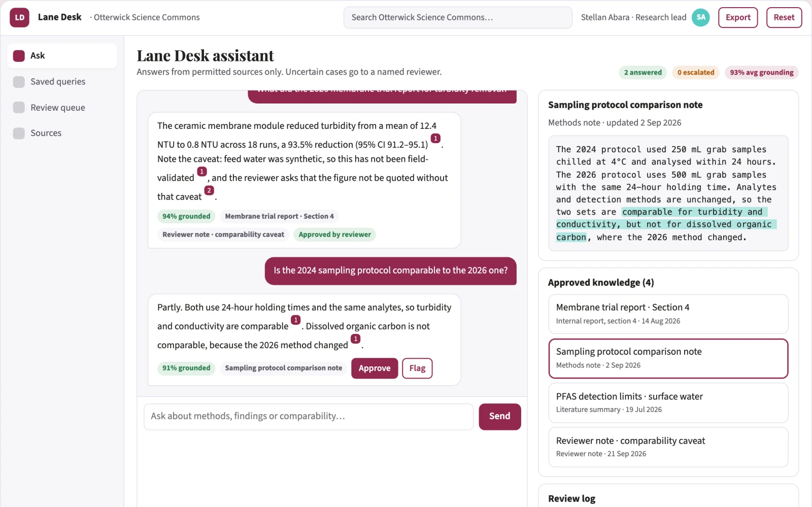The height and width of the screenshot is (507, 812).
Task: Click the 93% avg grounding pill
Action: [x=762, y=73]
